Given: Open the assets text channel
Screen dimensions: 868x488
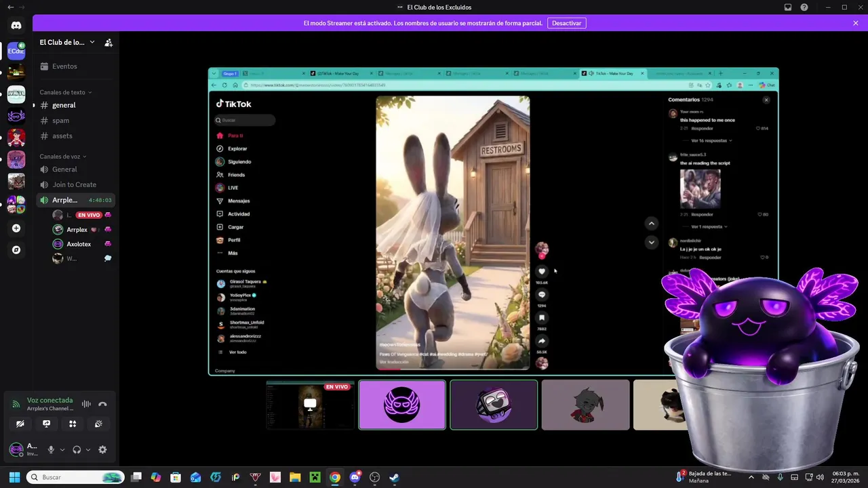Looking at the screenshot, I should (76, 136).
